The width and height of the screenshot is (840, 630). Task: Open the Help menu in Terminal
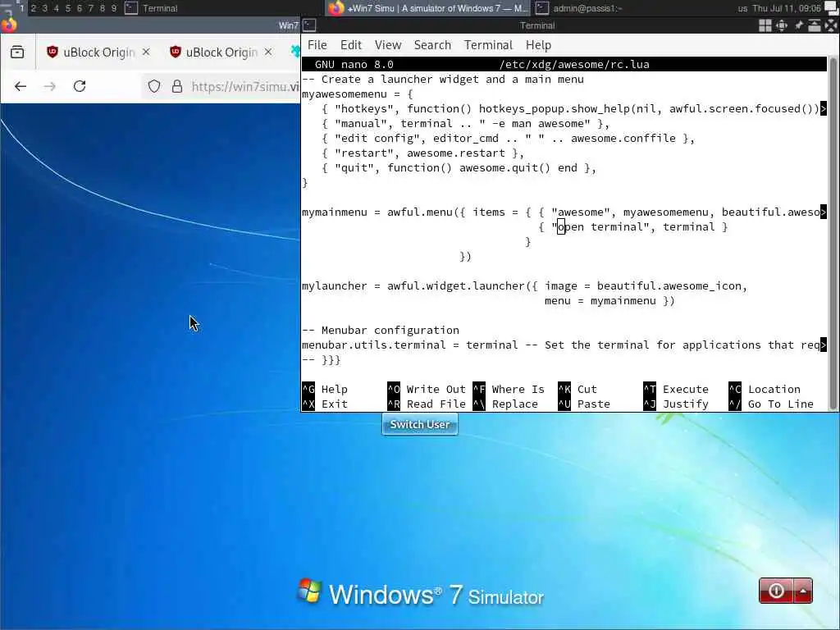coord(538,45)
